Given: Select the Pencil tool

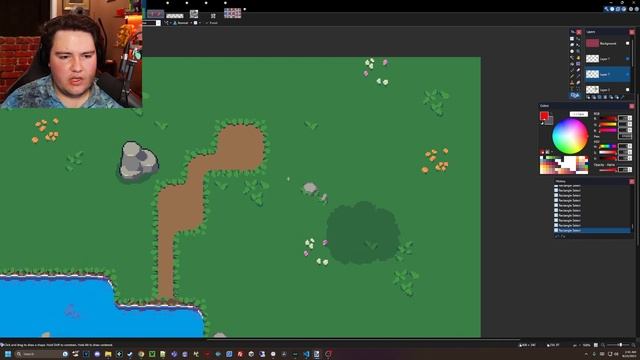Looking at the screenshot, I should [x=572, y=76].
